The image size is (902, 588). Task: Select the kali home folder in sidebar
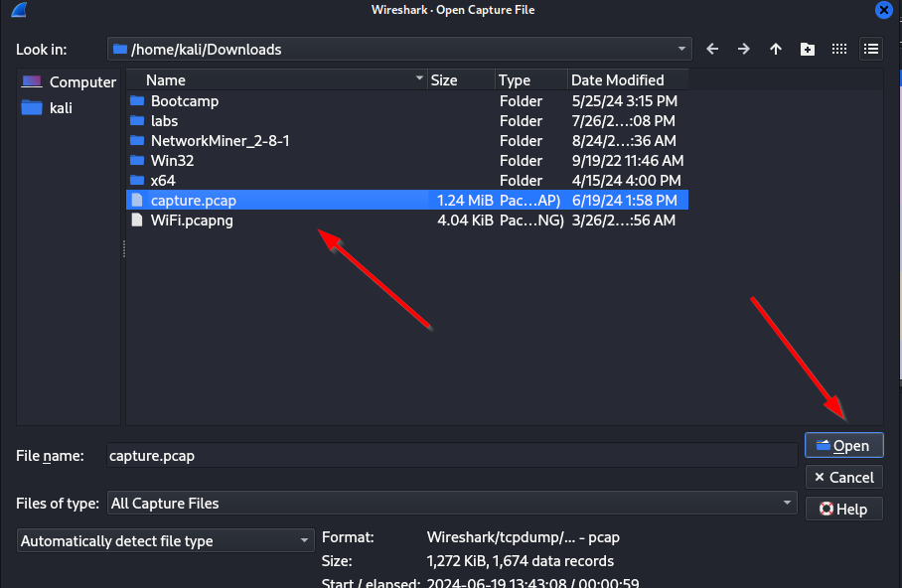[47, 108]
